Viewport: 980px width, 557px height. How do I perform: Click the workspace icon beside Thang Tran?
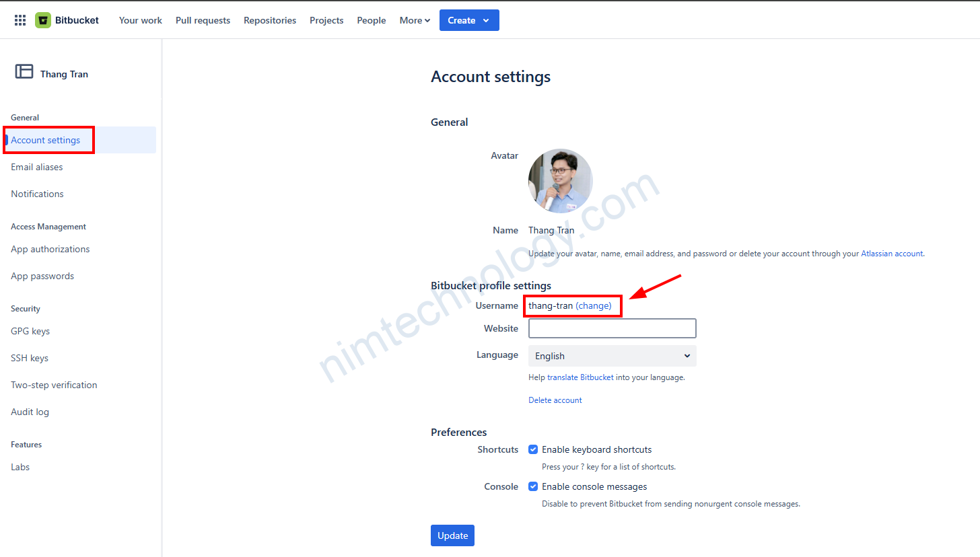pyautogui.click(x=24, y=71)
